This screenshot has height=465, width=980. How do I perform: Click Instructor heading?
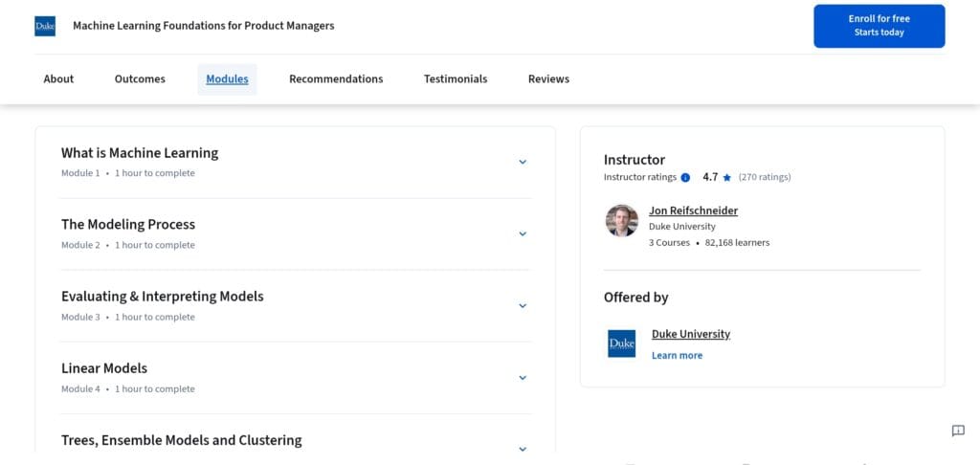point(635,160)
